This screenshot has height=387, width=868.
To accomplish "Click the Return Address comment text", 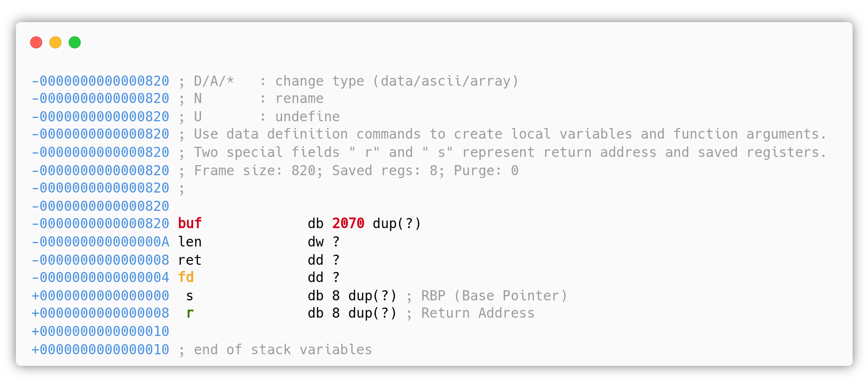I will [478, 313].
